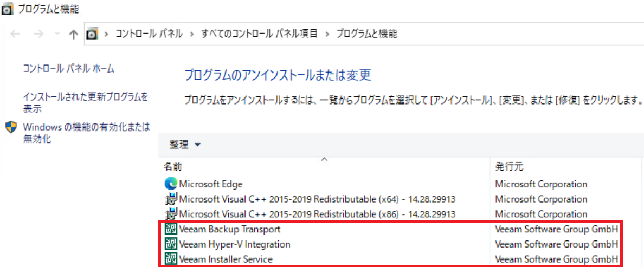Select the Microsoft Edge row name
644x267 pixels.
[x=211, y=184]
